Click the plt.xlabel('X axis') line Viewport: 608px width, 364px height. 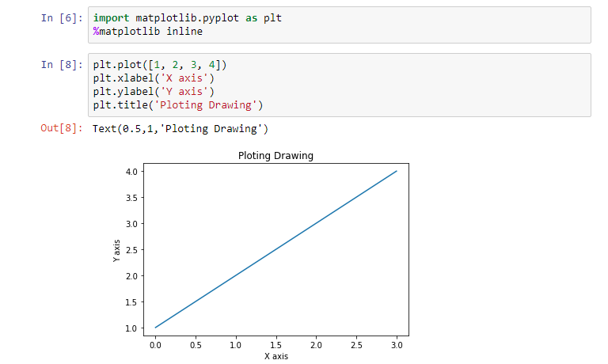pyautogui.click(x=154, y=78)
